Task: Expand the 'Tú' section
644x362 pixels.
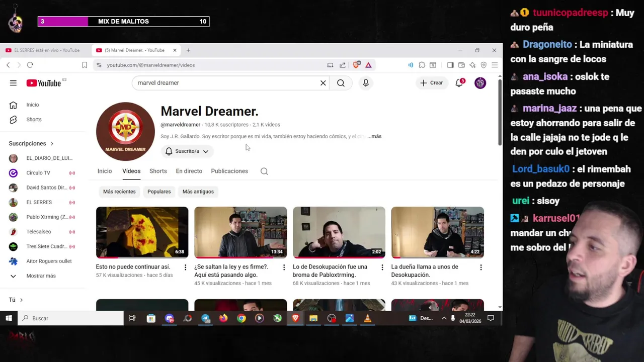Action: [x=16, y=300]
